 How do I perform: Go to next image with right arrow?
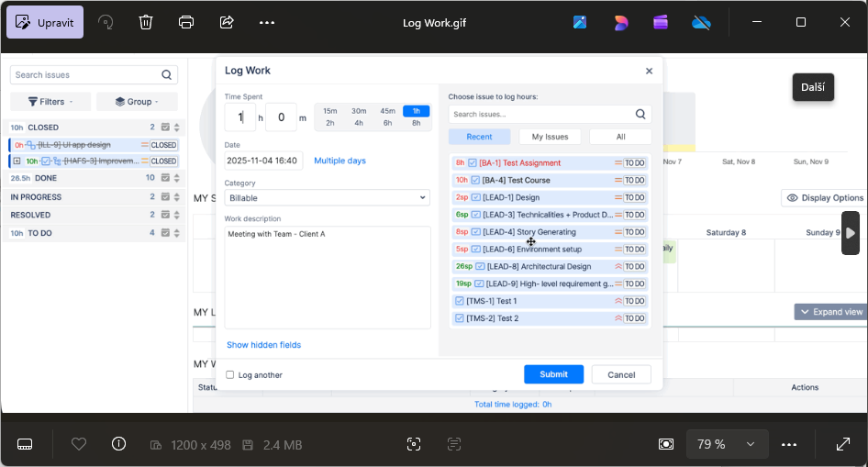click(x=850, y=233)
